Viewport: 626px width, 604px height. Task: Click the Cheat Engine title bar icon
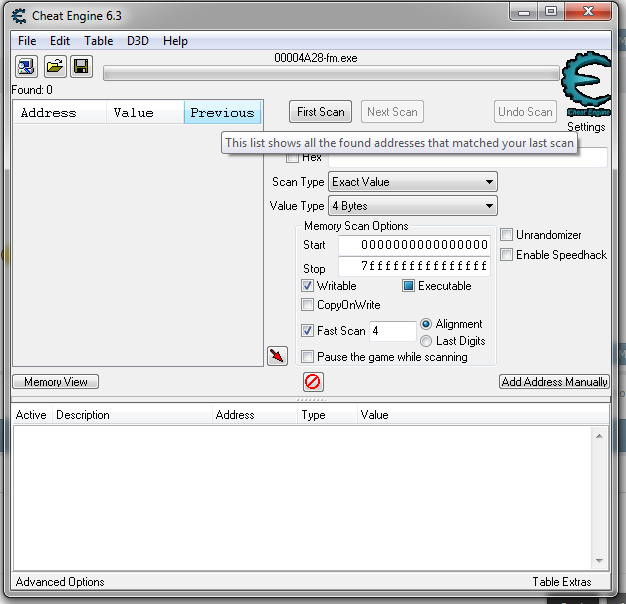(x=19, y=16)
